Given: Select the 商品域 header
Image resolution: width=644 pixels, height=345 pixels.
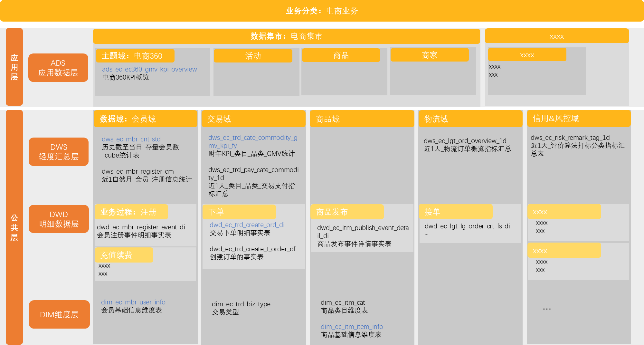Looking at the screenshot, I should coord(362,119).
